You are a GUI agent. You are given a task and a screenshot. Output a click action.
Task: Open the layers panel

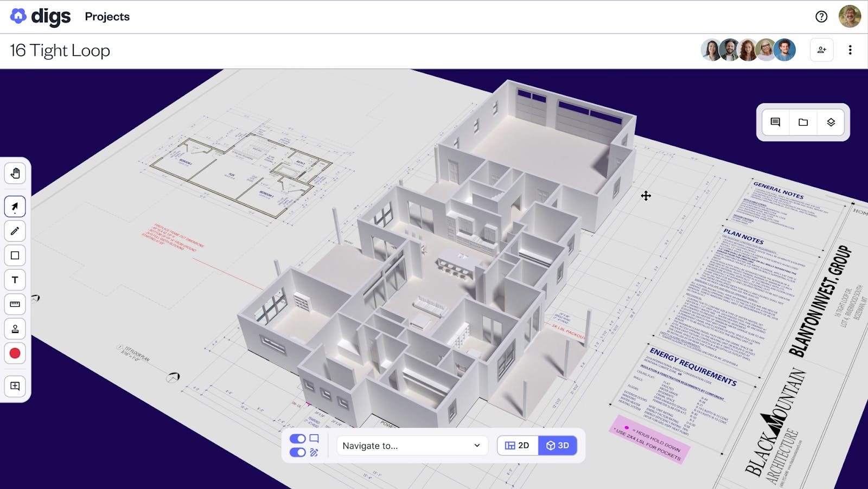pyautogui.click(x=831, y=123)
